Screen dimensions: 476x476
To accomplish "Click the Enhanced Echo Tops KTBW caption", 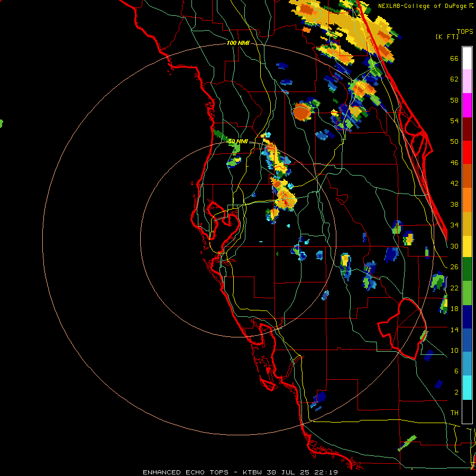I will 240,472.
